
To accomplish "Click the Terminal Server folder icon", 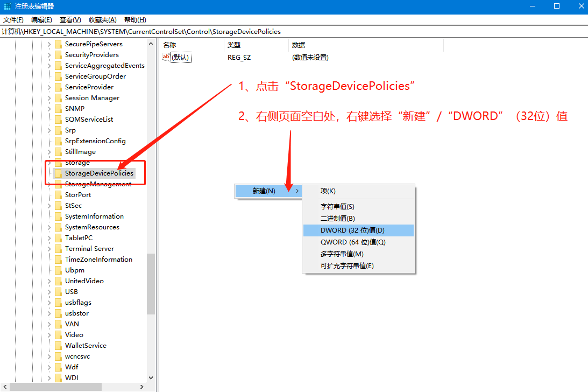I will (x=58, y=249).
